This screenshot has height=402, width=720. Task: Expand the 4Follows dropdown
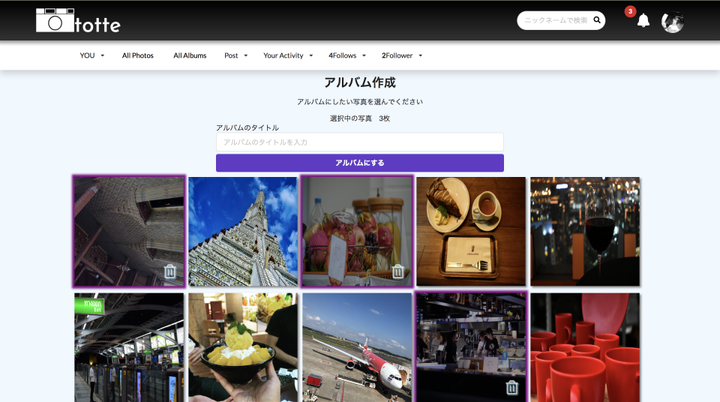click(347, 56)
